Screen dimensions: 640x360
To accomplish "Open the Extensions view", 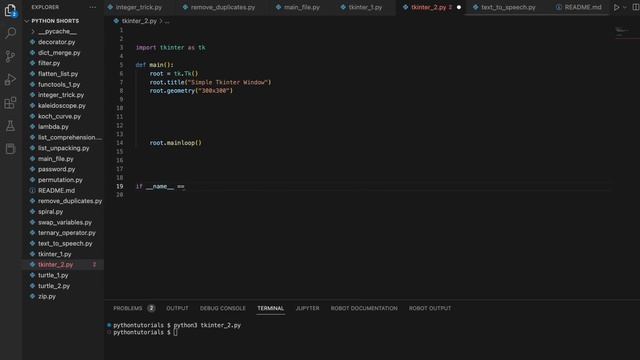I will pyautogui.click(x=10, y=102).
